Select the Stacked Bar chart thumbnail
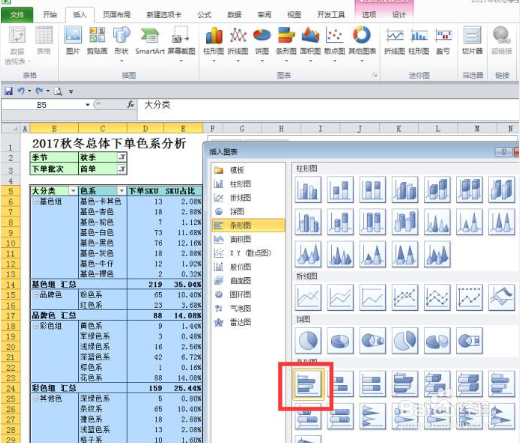The image size is (521, 443). tap(340, 384)
